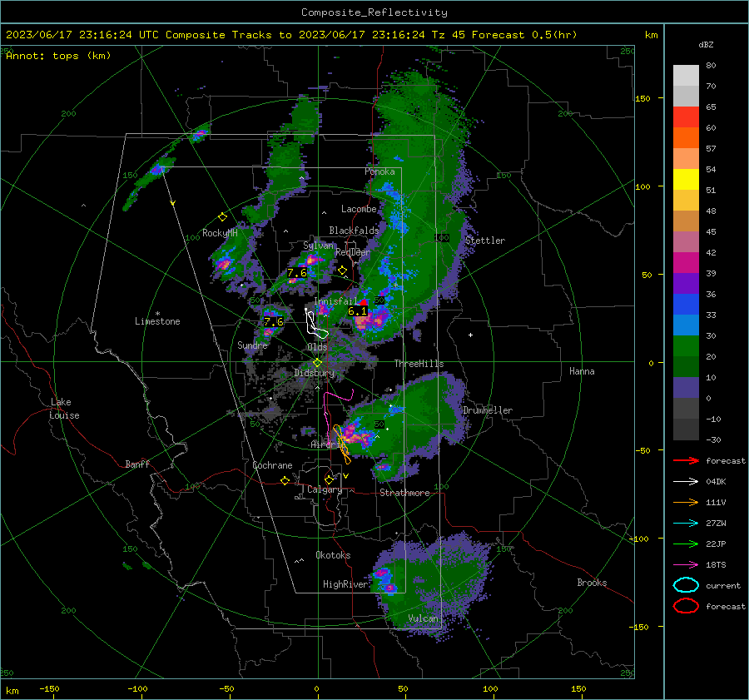Click the yellow diamond marker near RockyMH
Viewport: 749px width, 700px height.
[222, 217]
